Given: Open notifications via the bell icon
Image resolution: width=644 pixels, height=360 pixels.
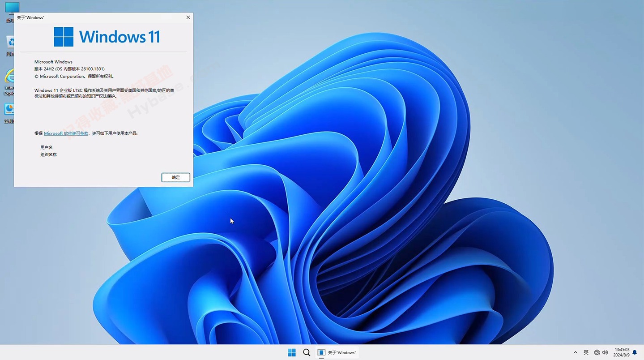Looking at the screenshot, I should [x=635, y=352].
